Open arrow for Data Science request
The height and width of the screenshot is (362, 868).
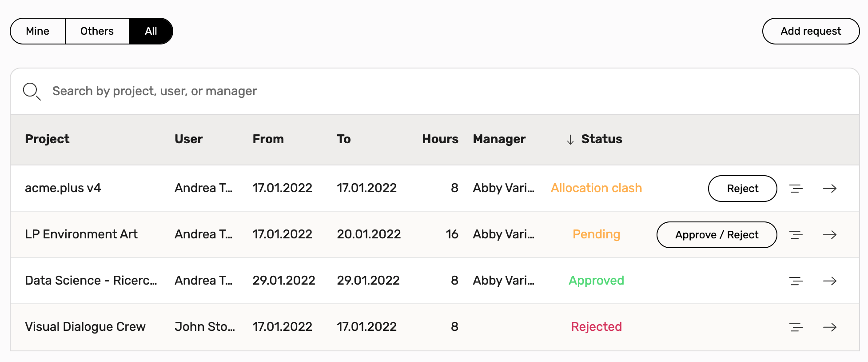[829, 281]
